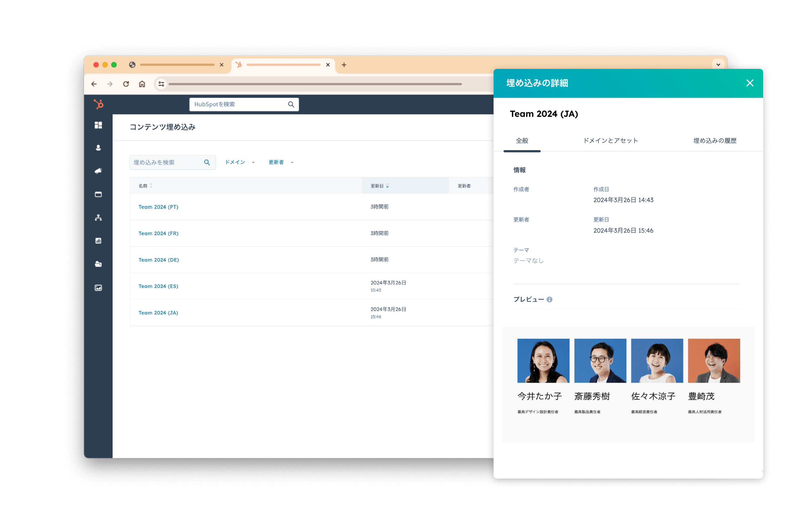812x530 pixels.
Task: Open a new browser tab with plus
Action: [344, 65]
